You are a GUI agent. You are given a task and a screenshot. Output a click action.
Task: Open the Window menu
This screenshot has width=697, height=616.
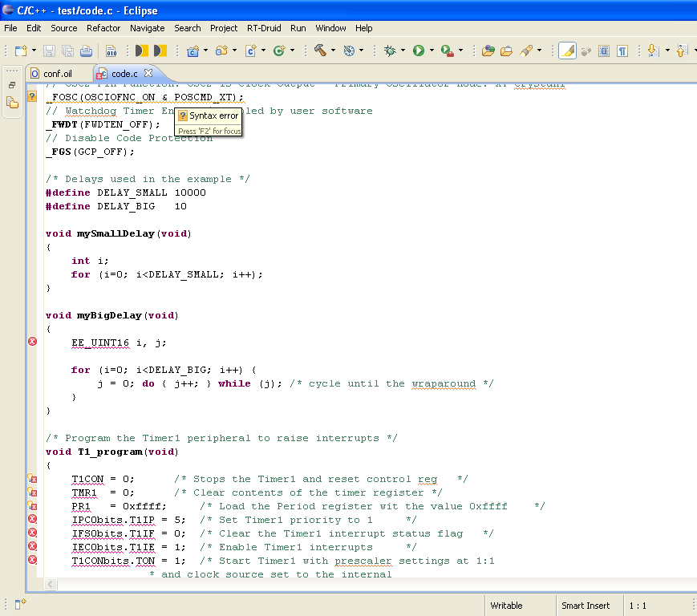pyautogui.click(x=330, y=28)
